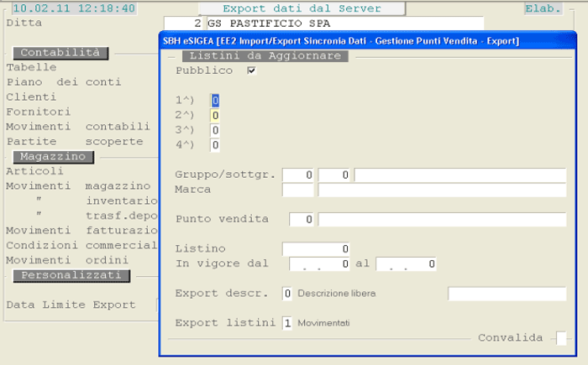Focus the 4^) listino field
This screenshot has width=588, height=365.
215,145
